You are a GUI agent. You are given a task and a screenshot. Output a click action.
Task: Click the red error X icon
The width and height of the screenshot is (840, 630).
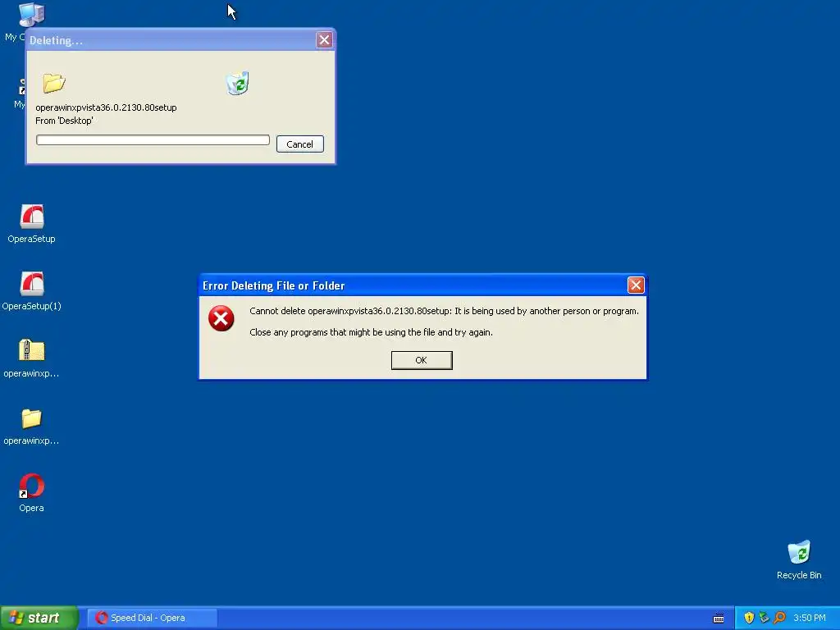click(x=221, y=318)
